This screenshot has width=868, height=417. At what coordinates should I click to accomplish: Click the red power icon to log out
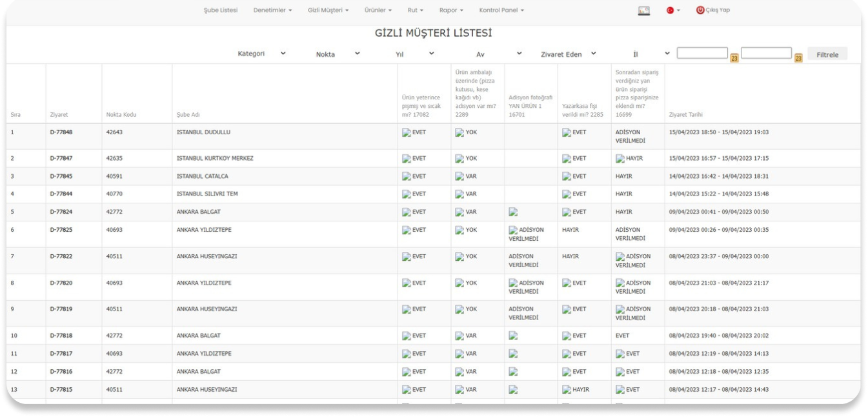[x=700, y=10]
